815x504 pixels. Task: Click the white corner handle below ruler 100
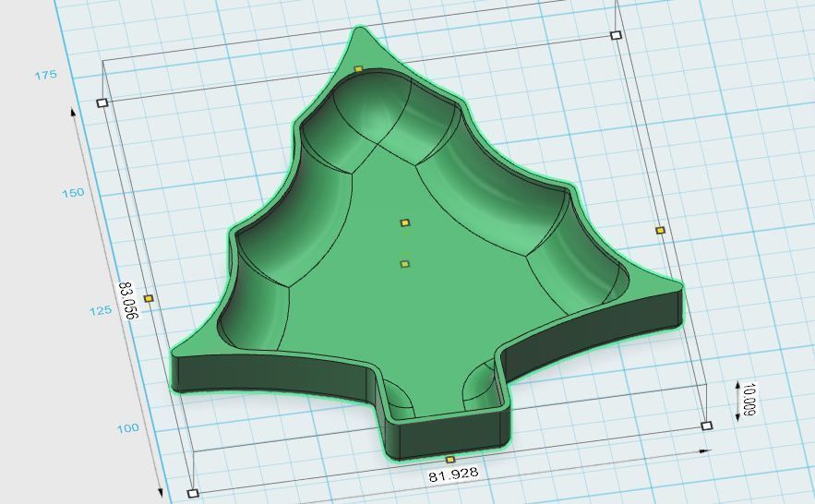(x=193, y=493)
